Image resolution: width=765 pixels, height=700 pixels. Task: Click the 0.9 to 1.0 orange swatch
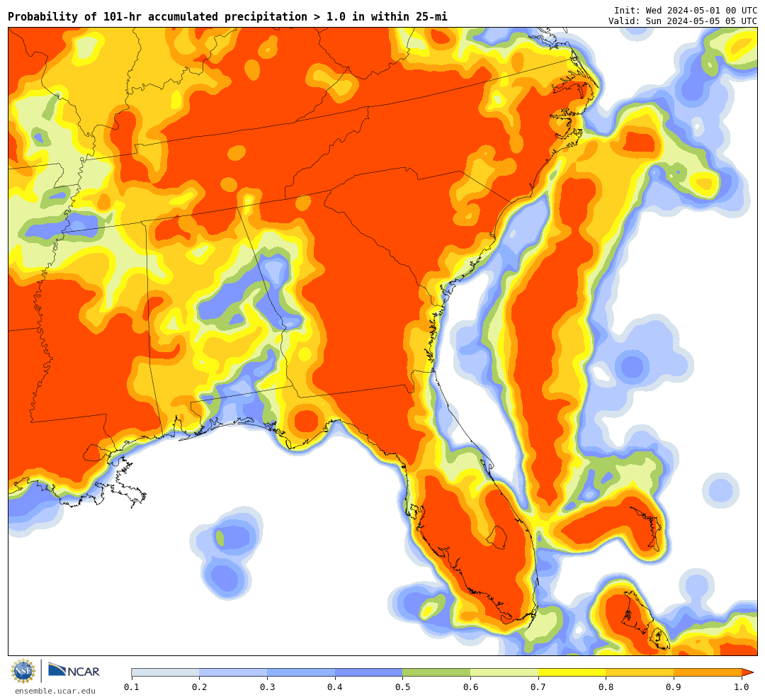pyautogui.click(x=708, y=672)
